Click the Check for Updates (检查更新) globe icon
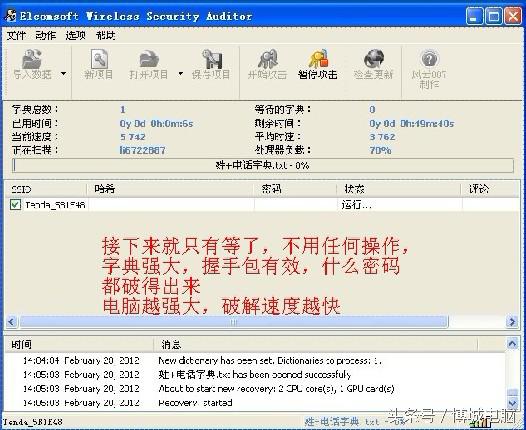The image size is (526, 430). point(374,59)
